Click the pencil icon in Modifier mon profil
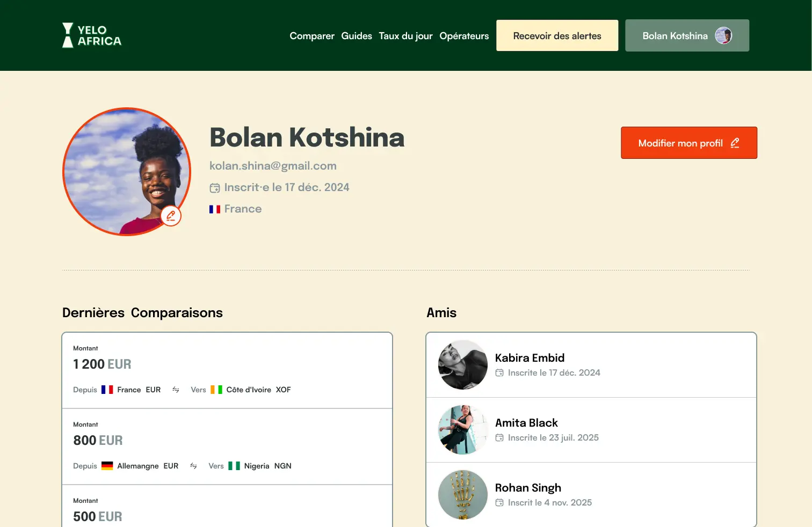Screen dimensions: 812x527 coord(735,143)
